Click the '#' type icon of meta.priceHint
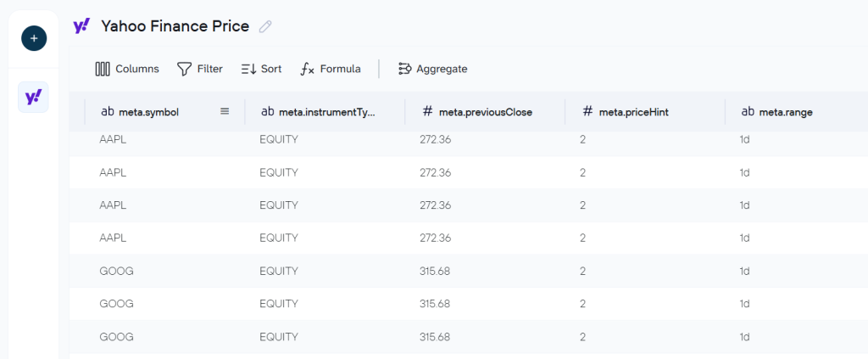Screen dimensions: 868x359 [x=588, y=111]
